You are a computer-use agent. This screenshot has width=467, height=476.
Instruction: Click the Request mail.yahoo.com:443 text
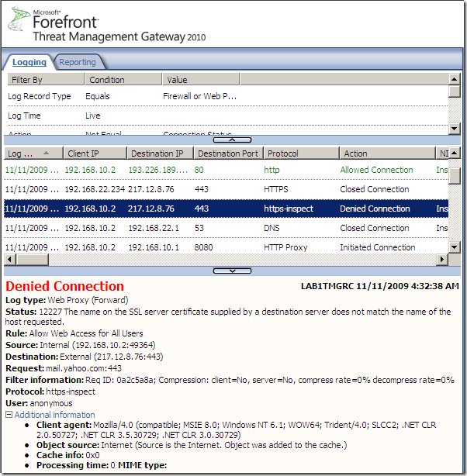tap(64, 368)
